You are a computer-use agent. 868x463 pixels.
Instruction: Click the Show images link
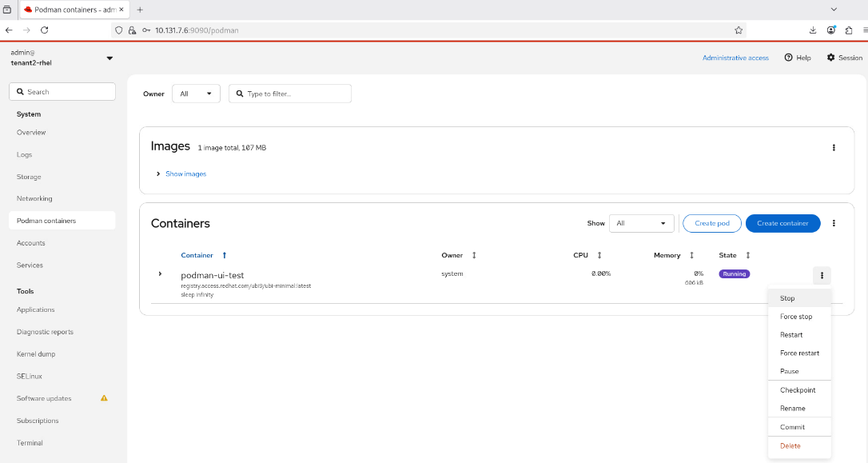coord(186,174)
